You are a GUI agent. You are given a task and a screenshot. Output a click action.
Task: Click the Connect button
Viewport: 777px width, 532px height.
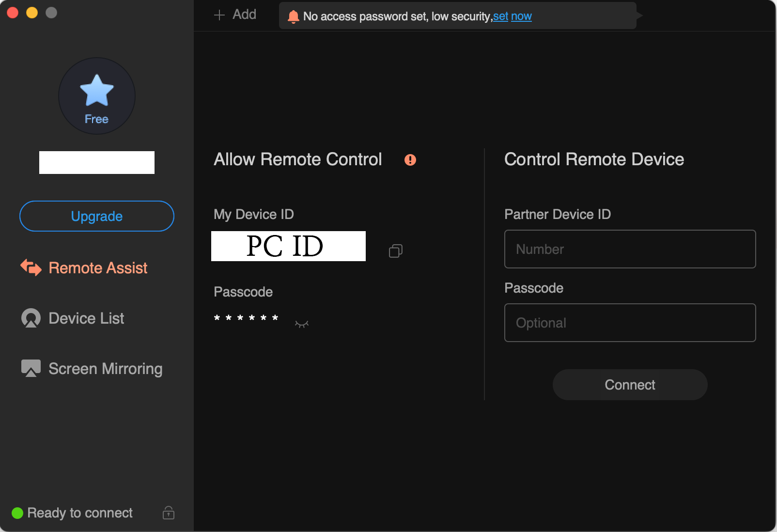[630, 385]
